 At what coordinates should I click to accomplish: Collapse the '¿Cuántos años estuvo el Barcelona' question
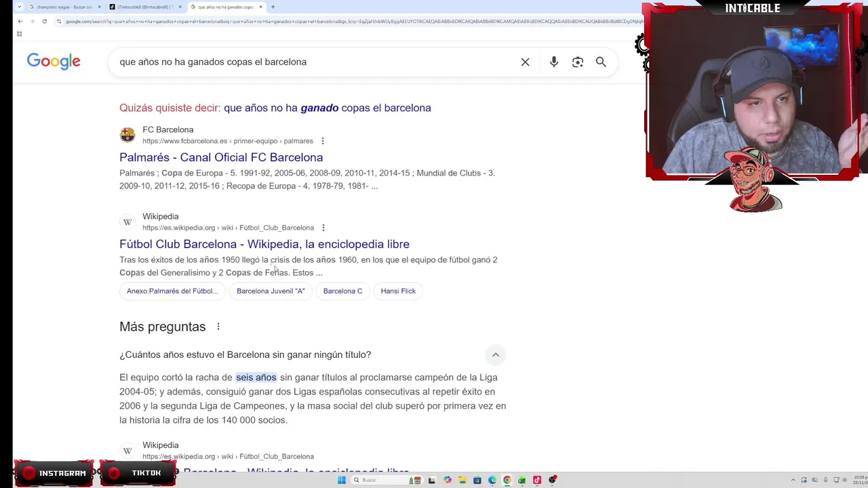point(496,354)
